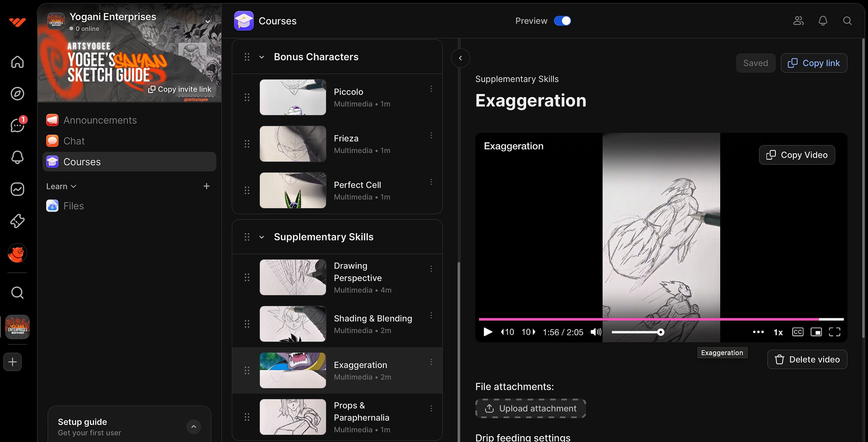The height and width of the screenshot is (442, 868).
Task: Open options menu for Perfect Cell lesson
Action: click(431, 182)
